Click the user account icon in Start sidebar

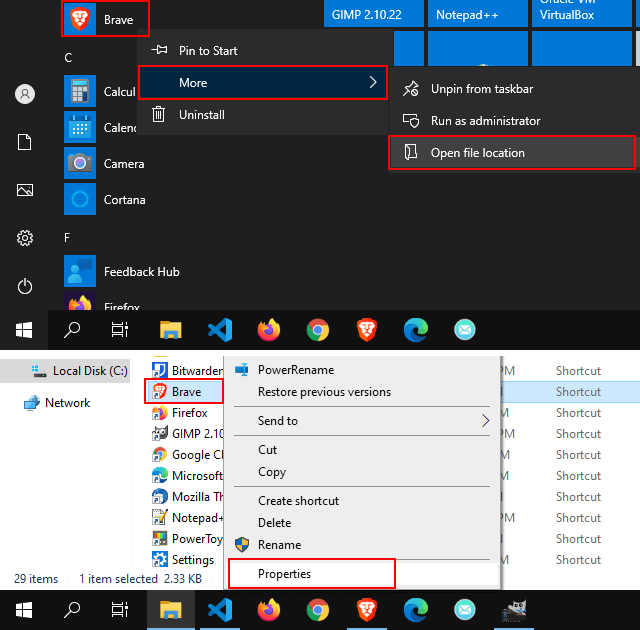[x=25, y=94]
